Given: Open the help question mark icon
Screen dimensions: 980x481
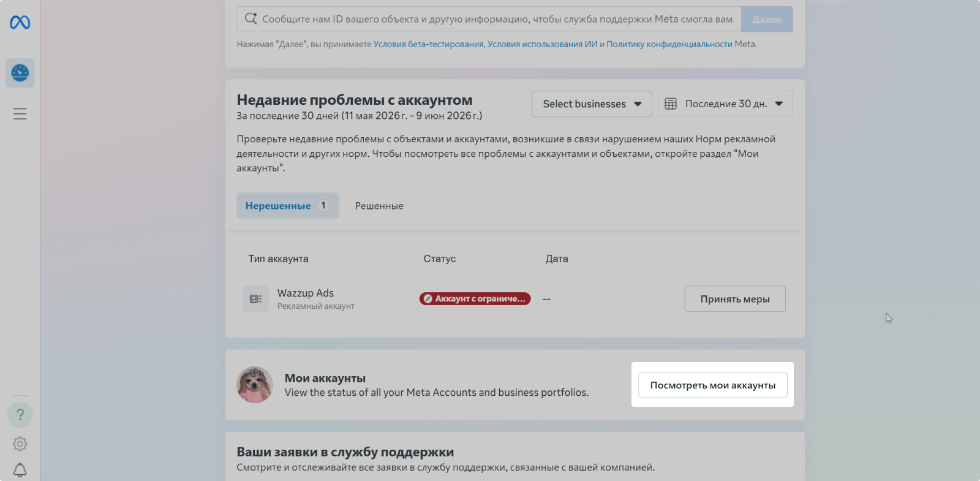Looking at the screenshot, I should pyautogui.click(x=20, y=415).
